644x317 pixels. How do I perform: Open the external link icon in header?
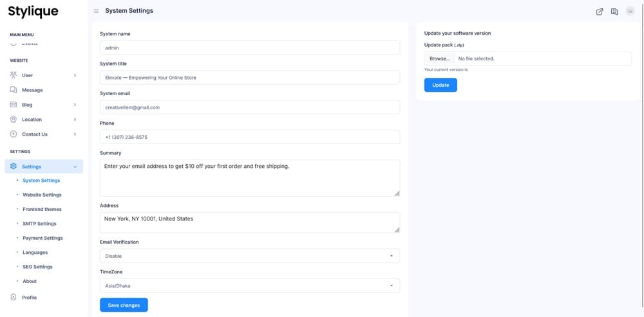[600, 11]
